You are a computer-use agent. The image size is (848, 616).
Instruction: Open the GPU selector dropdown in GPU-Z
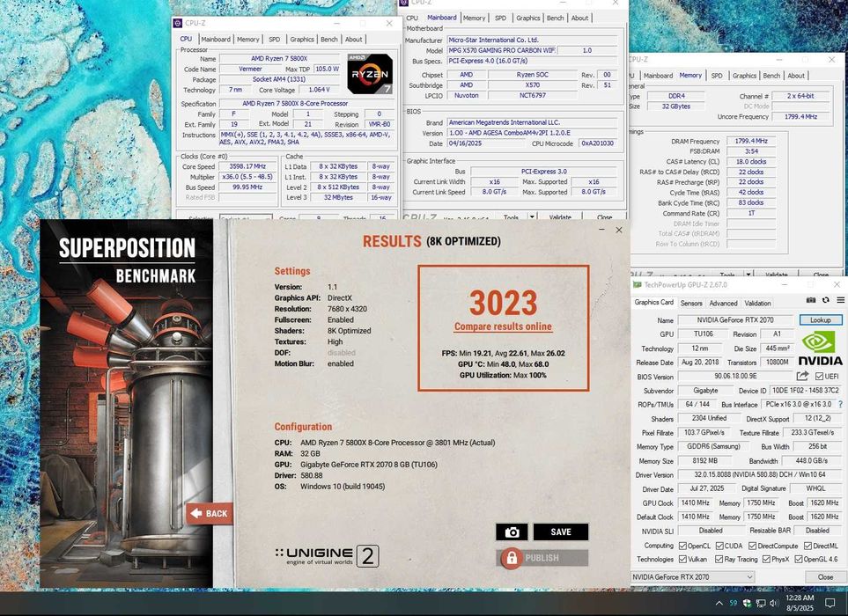pos(693,576)
